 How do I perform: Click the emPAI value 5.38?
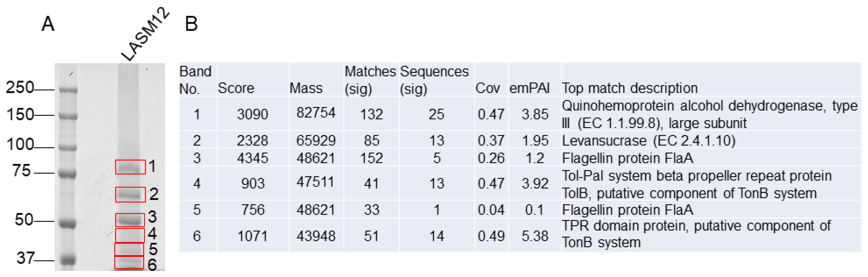point(535,236)
